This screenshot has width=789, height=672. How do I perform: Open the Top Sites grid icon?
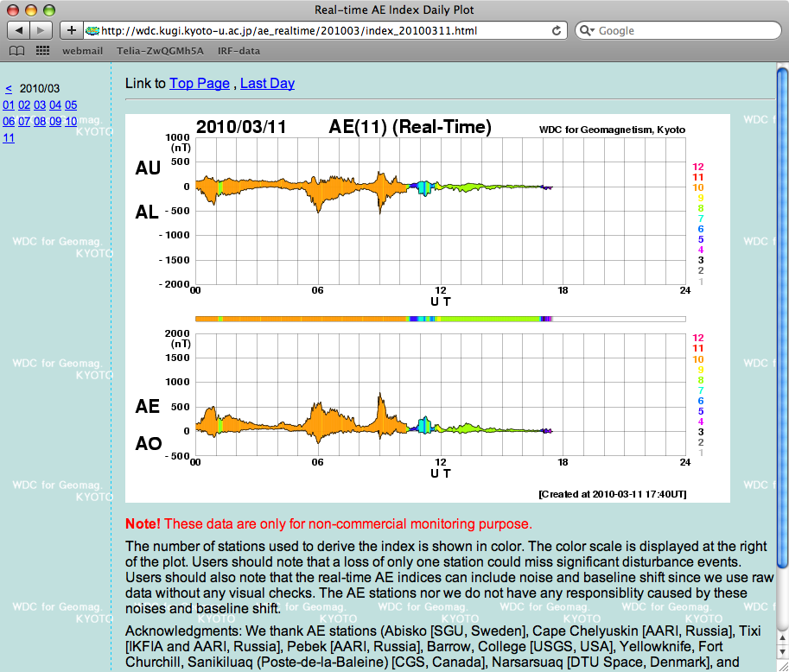tap(42, 51)
